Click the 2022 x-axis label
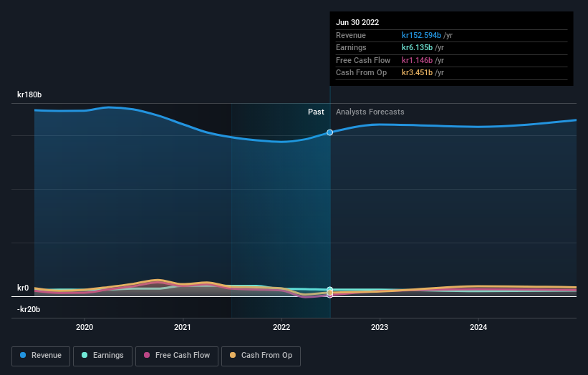The width and height of the screenshot is (588, 375). click(281, 327)
